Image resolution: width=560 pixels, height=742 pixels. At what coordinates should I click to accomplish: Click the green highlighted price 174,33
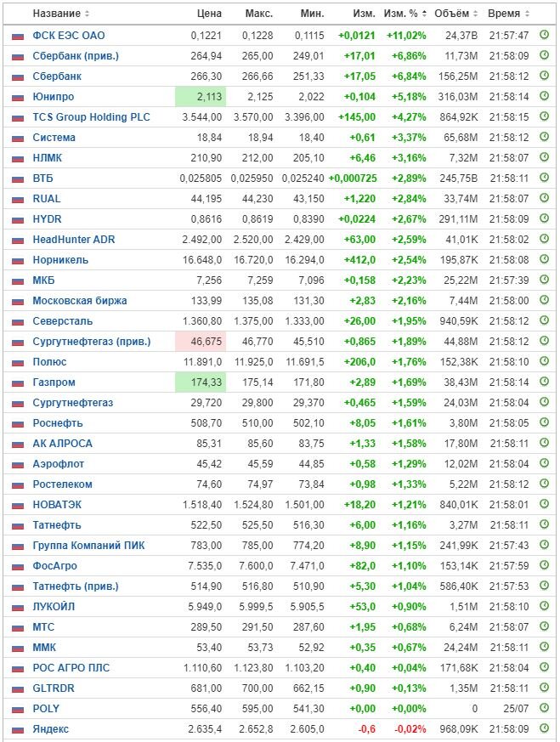click(201, 382)
